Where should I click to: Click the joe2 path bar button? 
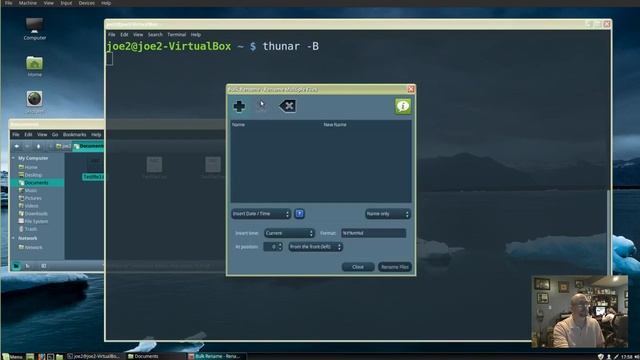(63, 146)
